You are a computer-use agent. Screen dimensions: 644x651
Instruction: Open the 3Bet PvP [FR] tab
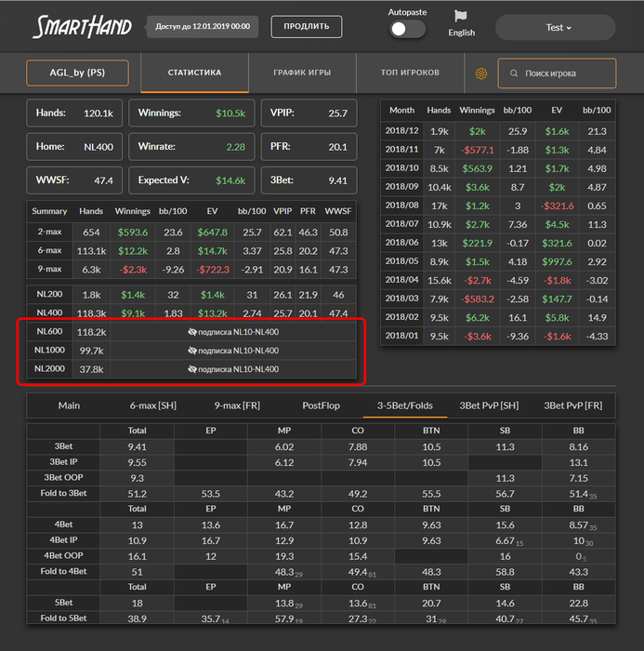[573, 405]
